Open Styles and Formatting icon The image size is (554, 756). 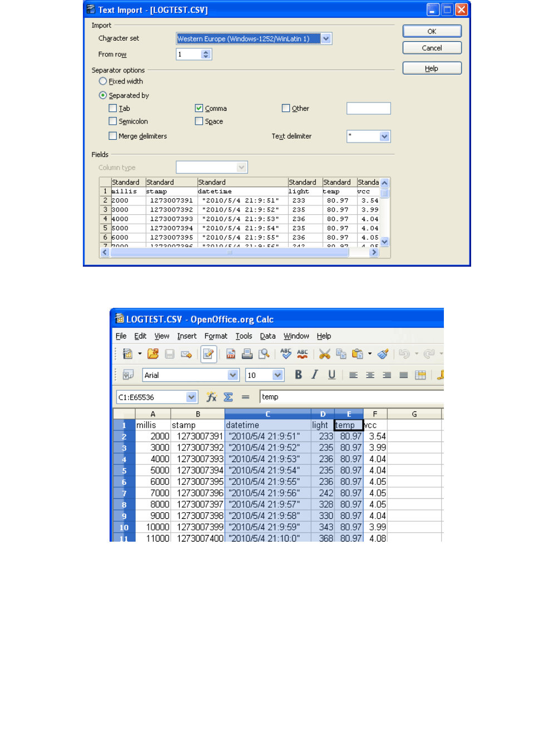point(128,375)
